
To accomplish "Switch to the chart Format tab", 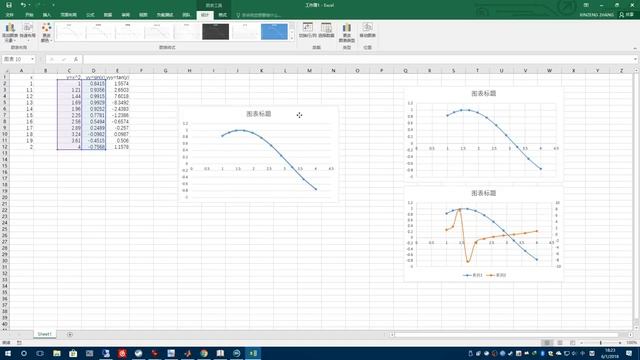I will tap(222, 15).
